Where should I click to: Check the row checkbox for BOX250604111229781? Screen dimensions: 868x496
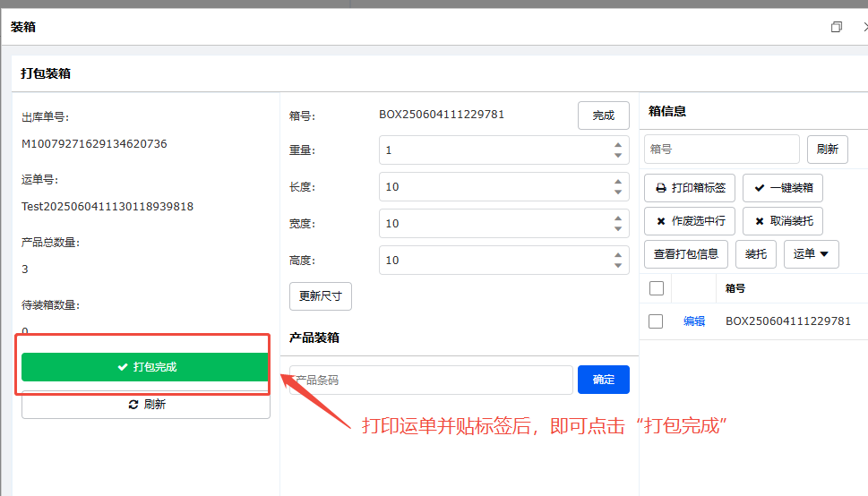[x=656, y=321]
